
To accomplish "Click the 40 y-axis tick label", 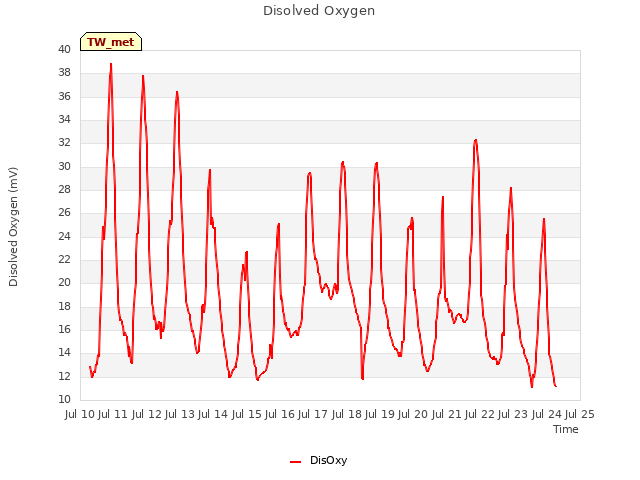I will 64,49.
